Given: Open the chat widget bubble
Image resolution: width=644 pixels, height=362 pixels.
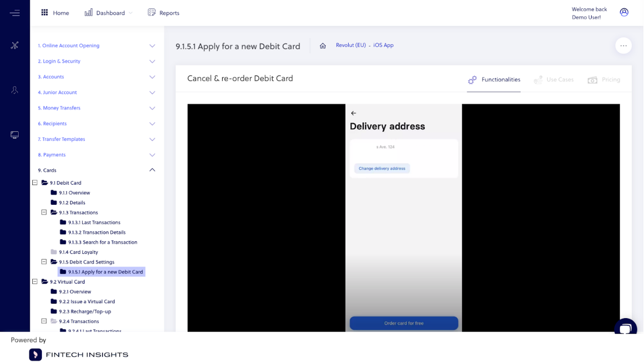Looking at the screenshot, I should [x=626, y=327].
